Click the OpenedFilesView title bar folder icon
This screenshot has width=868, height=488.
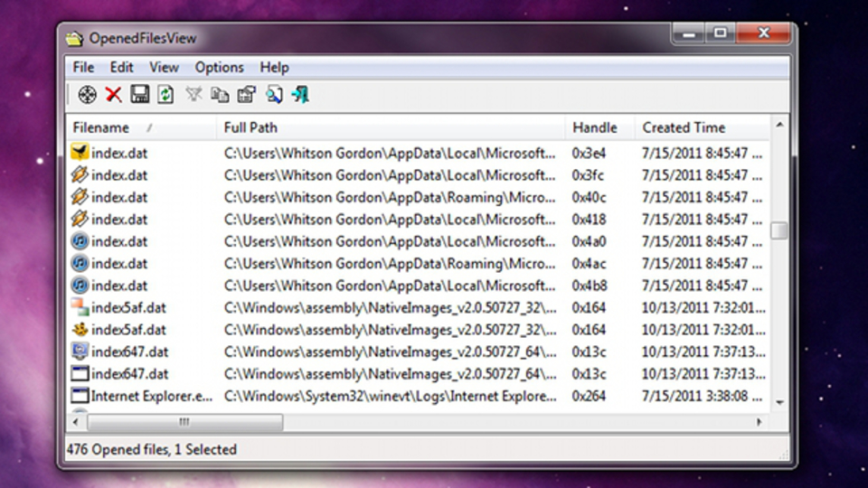(x=74, y=38)
